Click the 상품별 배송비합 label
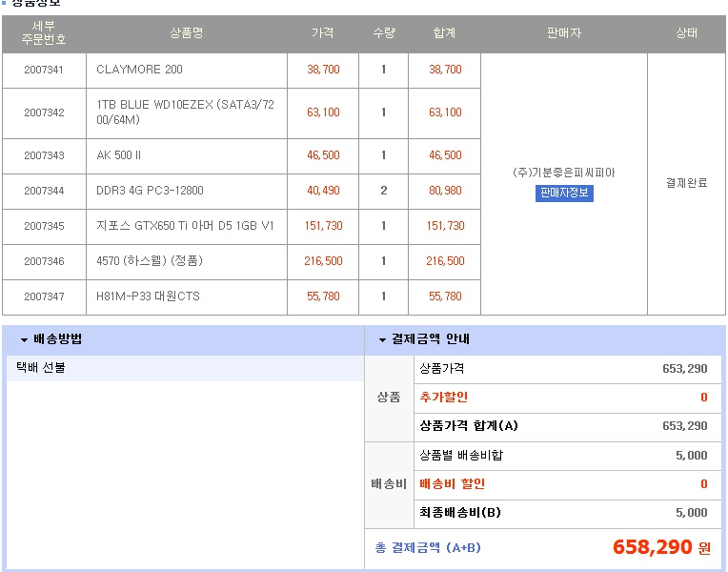 point(461,456)
